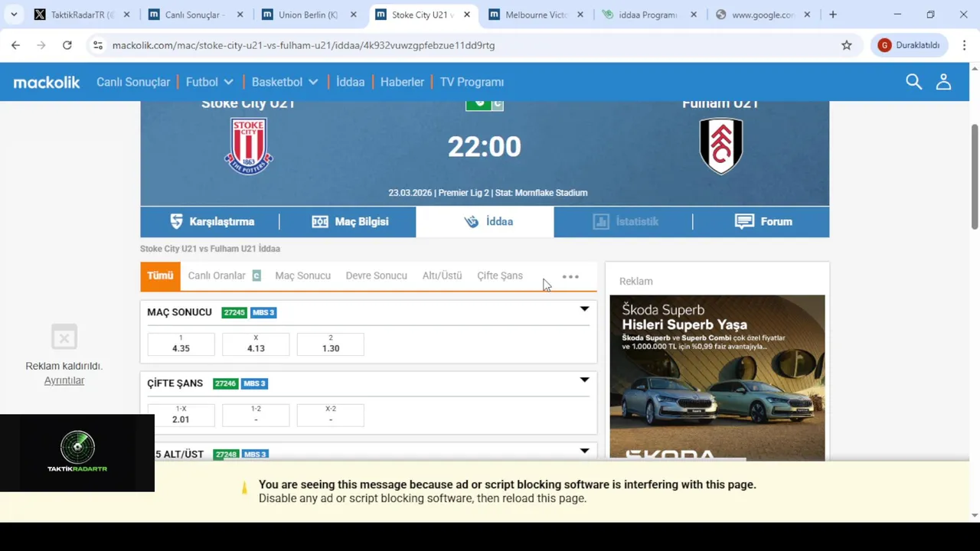Open a new browser tab

point(833,15)
